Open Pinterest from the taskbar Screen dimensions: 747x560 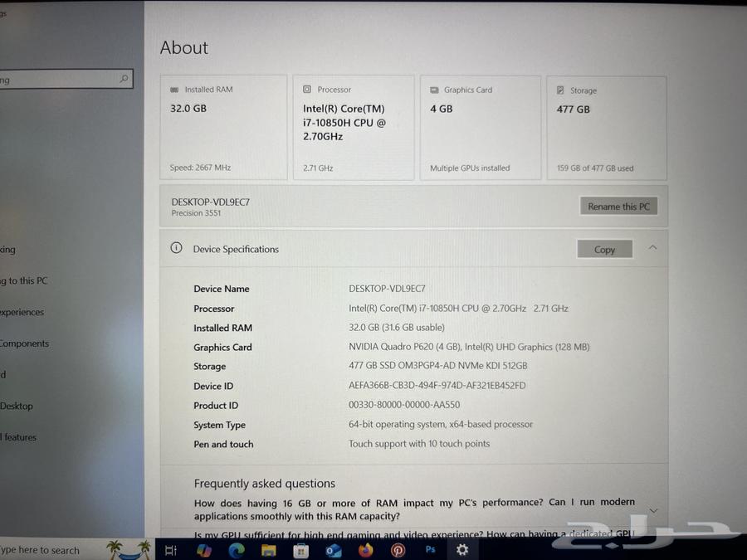(x=398, y=550)
